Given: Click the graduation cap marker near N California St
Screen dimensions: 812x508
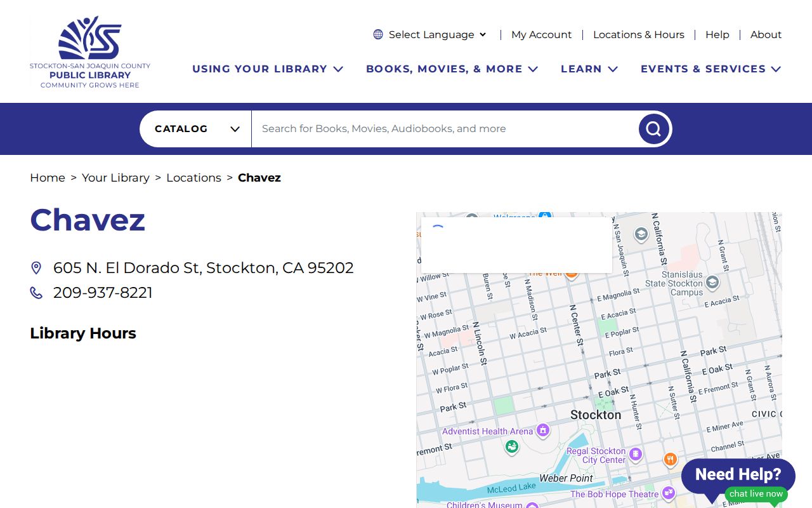Looking at the screenshot, I should tap(641, 234).
